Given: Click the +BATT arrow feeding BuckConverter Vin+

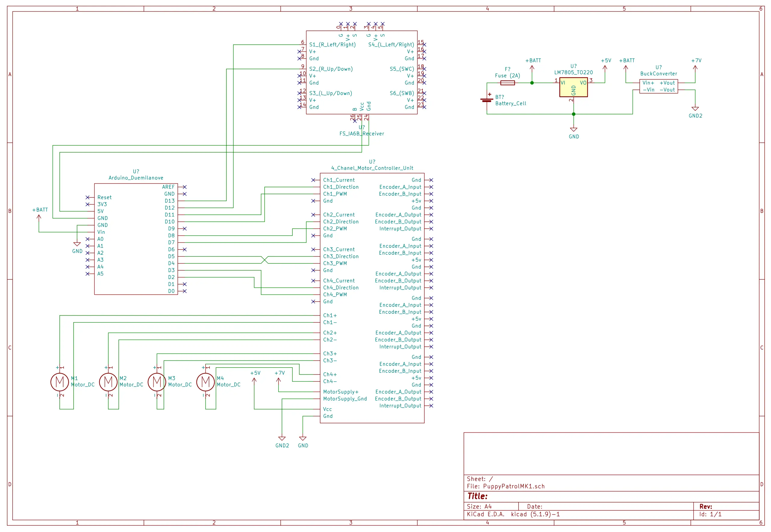Looking at the screenshot, I should coord(626,68).
